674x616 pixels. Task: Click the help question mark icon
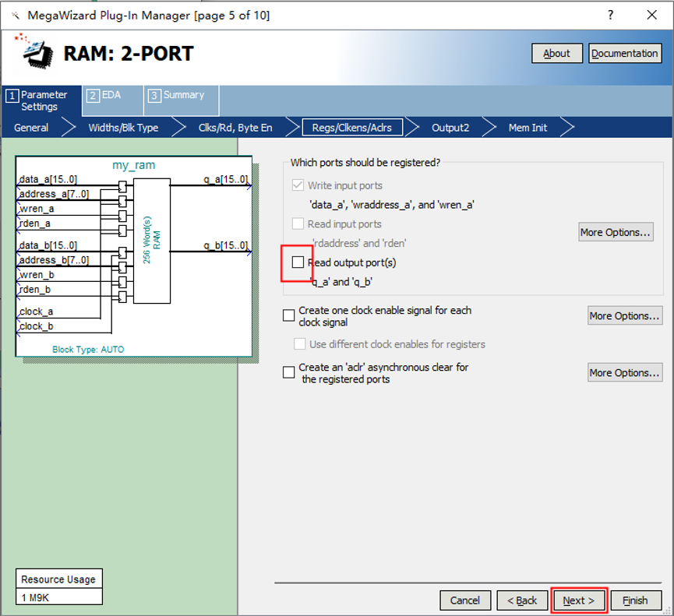point(610,16)
